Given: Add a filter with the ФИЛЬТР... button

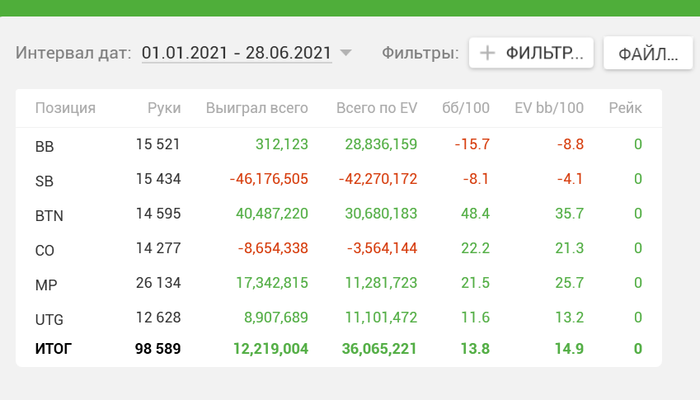Looking at the screenshot, I should click(531, 53).
